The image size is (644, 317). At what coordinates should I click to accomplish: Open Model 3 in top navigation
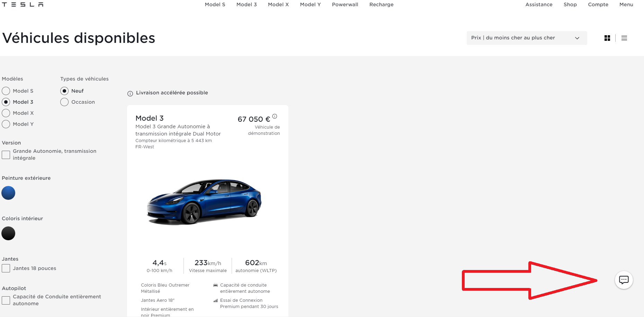(x=247, y=4)
